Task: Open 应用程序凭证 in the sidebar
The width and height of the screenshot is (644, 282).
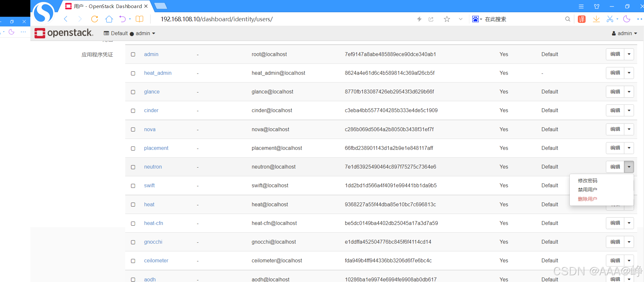Action: click(97, 54)
